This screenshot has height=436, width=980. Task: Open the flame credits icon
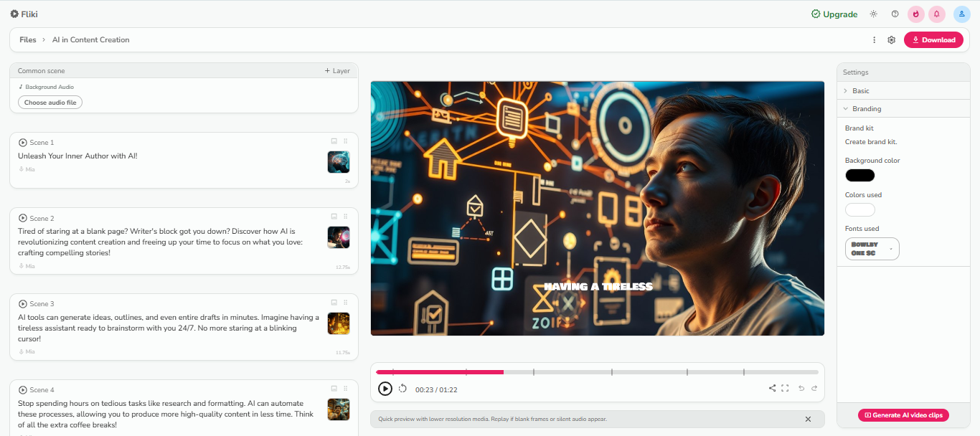[x=916, y=14]
